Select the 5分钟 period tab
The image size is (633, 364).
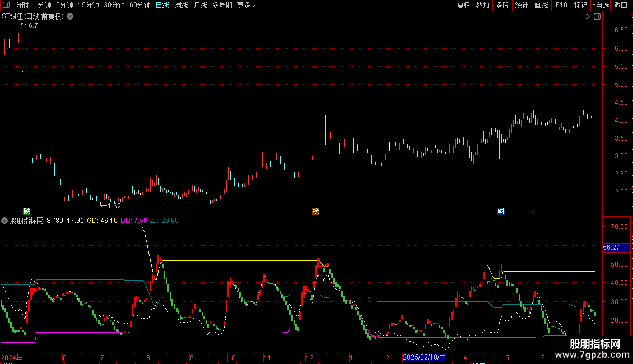(64, 5)
